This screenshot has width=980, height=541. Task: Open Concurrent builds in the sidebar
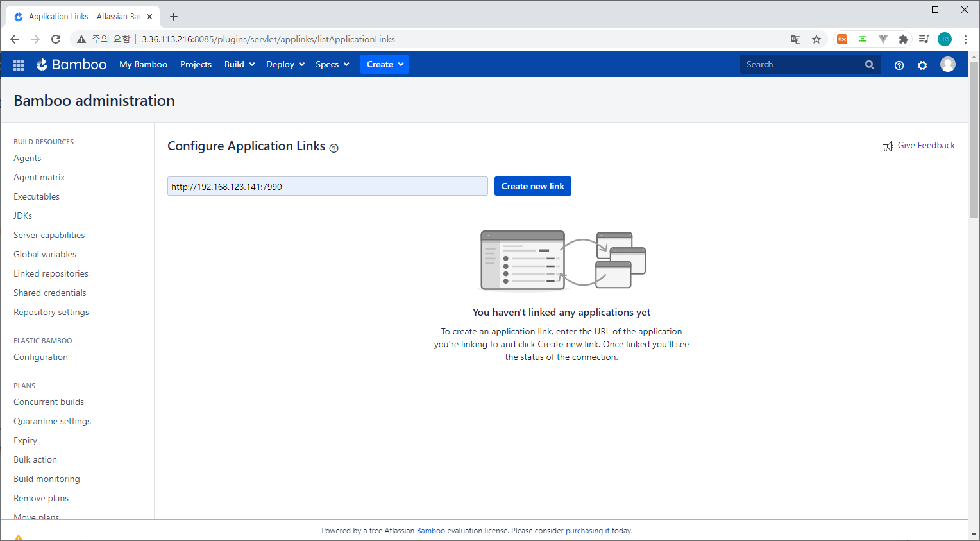click(x=49, y=402)
